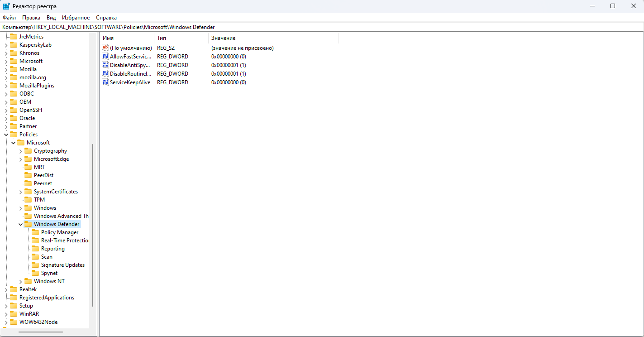Viewport: 644px width, 337px height.
Task: Click the JreMetrics folder icon
Action: [13, 36]
